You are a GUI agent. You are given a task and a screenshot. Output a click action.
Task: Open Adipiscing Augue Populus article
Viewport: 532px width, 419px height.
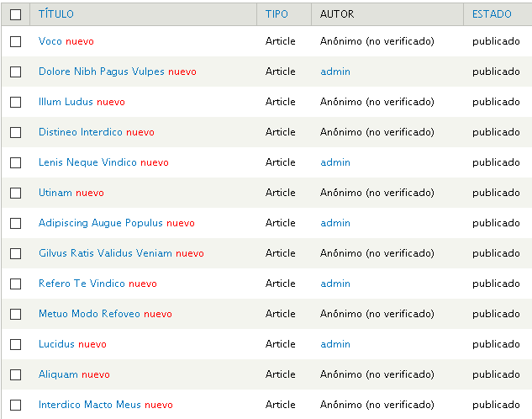(100, 223)
